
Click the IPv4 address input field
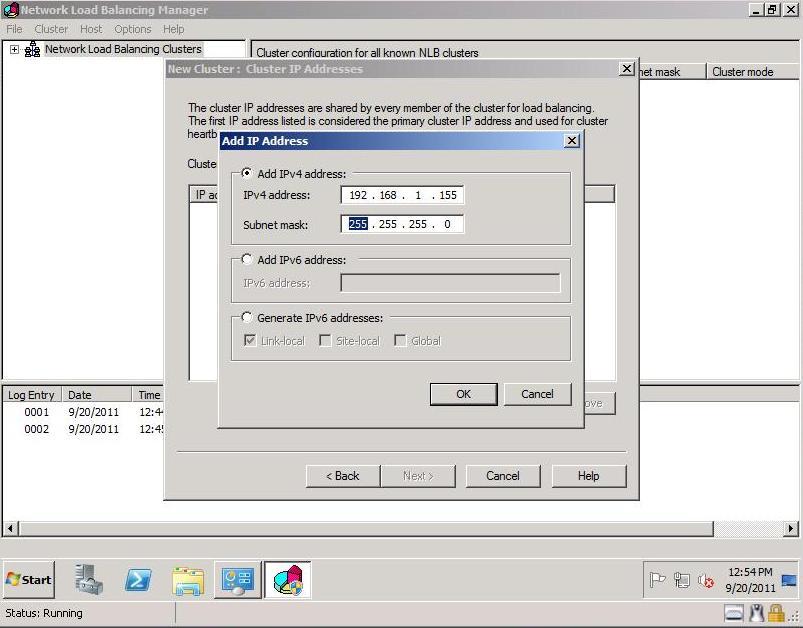pos(402,195)
